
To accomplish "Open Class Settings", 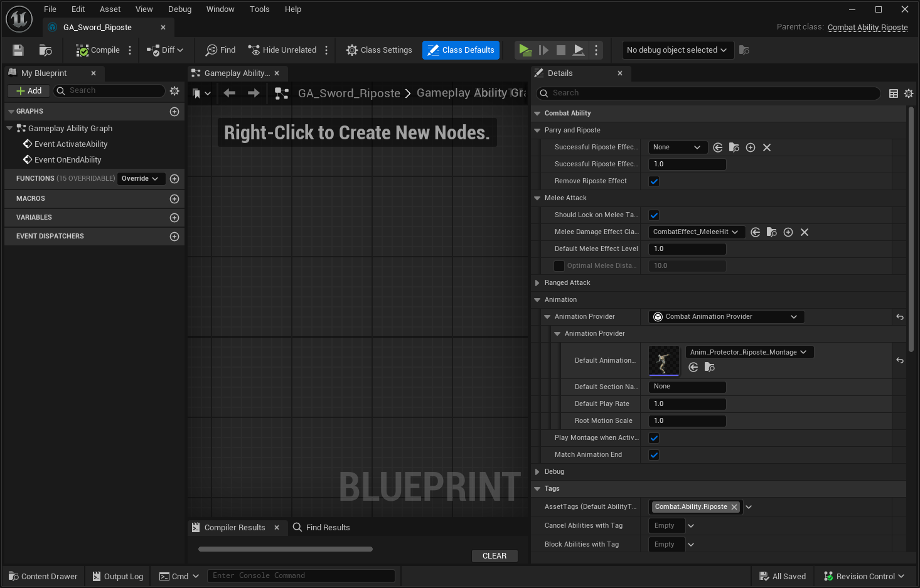I will (x=379, y=50).
